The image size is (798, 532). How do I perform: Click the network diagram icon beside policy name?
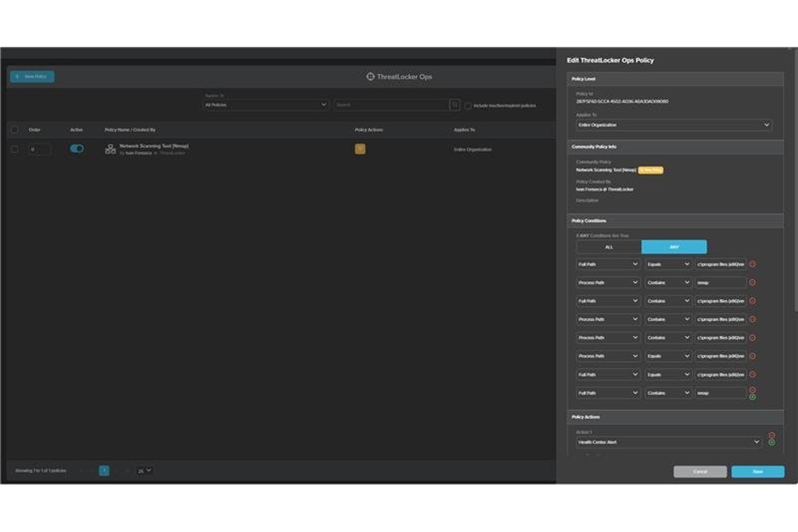[110, 149]
